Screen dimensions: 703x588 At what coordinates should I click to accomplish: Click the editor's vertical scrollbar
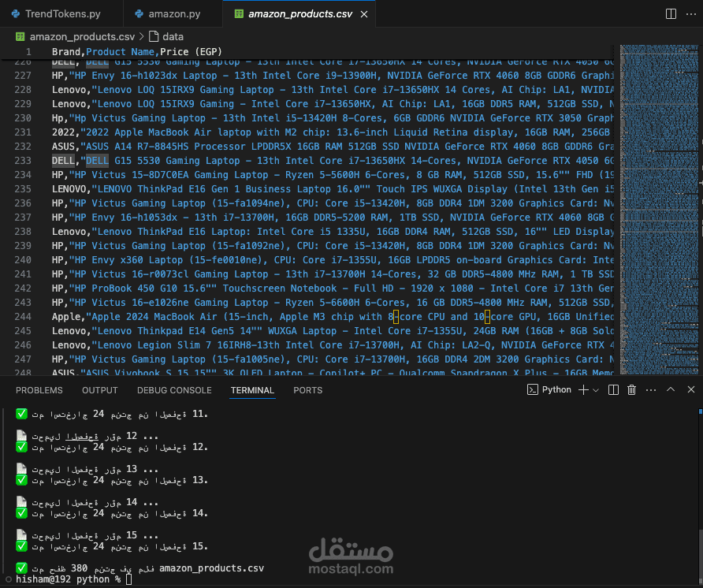pos(700,209)
